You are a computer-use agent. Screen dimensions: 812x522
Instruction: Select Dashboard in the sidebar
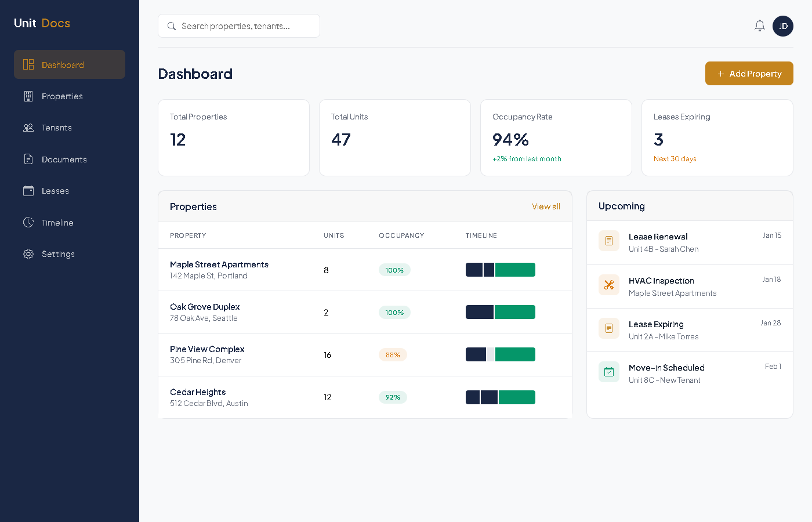point(63,65)
